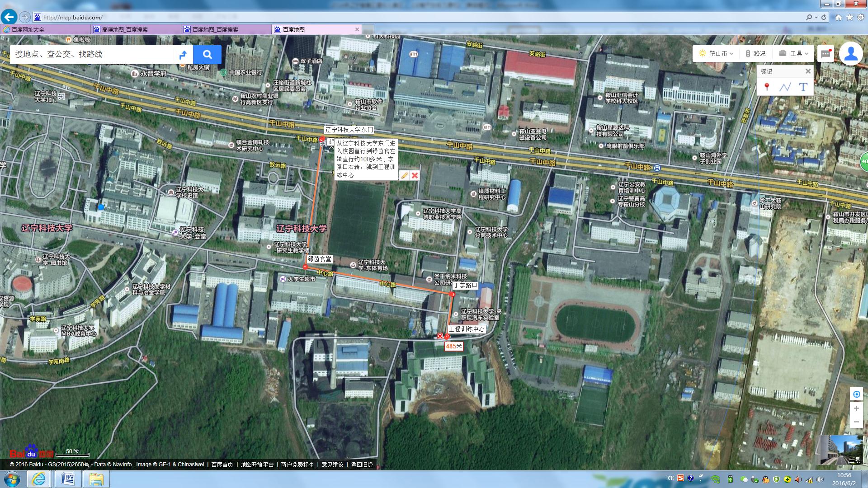
Task: Select the polyline drawing marker tool
Action: [785, 87]
